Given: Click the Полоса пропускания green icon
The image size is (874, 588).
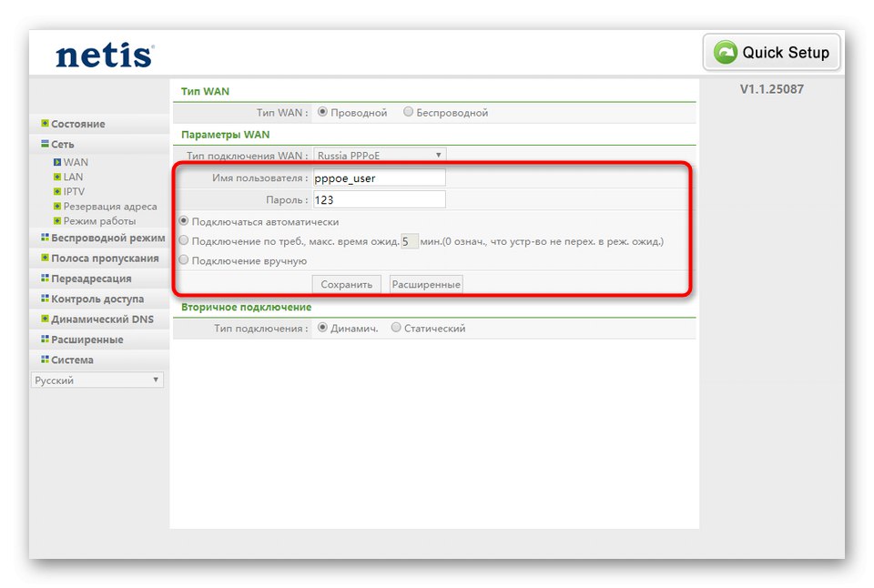Looking at the screenshot, I should (45, 258).
